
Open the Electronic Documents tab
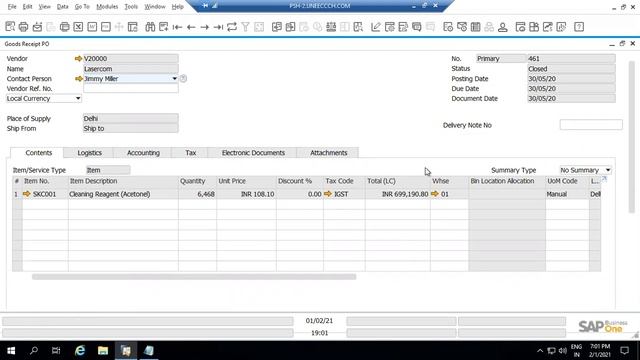point(253,153)
